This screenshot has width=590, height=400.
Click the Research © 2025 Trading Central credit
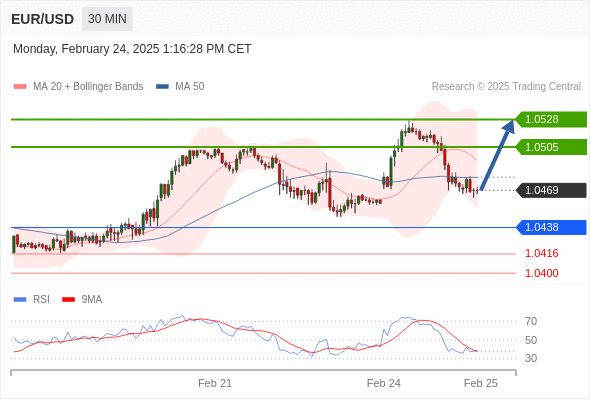(x=506, y=87)
